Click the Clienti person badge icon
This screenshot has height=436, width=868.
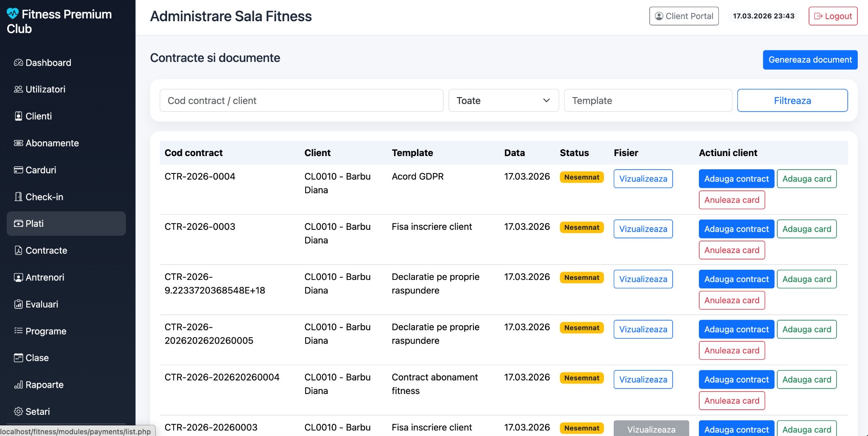18,116
